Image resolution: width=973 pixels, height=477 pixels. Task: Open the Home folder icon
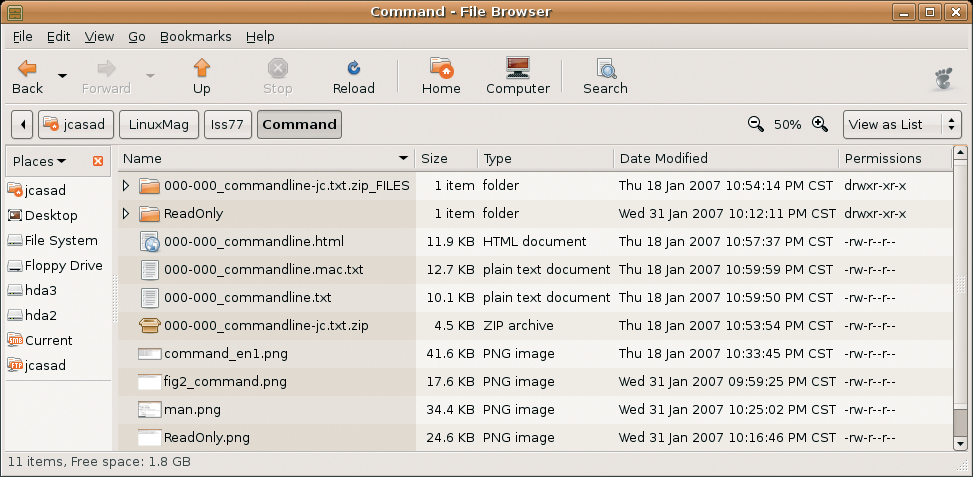[x=441, y=68]
